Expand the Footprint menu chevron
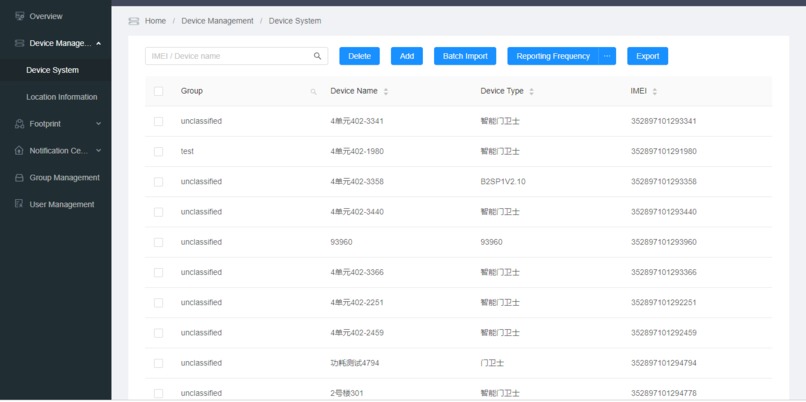806x402 pixels. (x=98, y=124)
